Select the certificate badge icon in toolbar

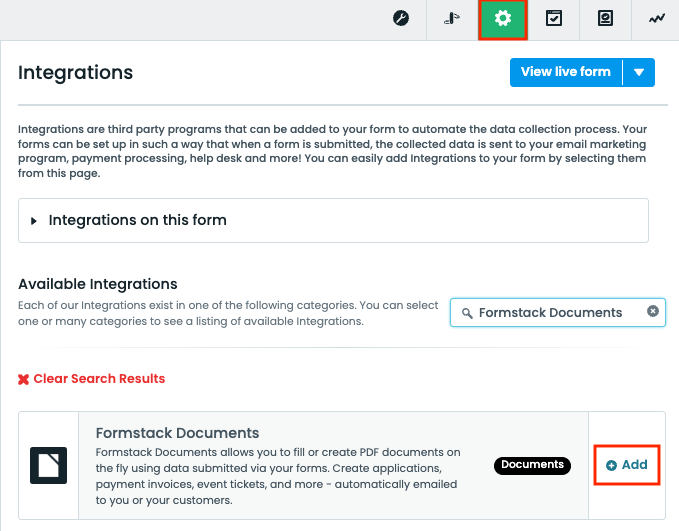pyautogui.click(x=605, y=18)
